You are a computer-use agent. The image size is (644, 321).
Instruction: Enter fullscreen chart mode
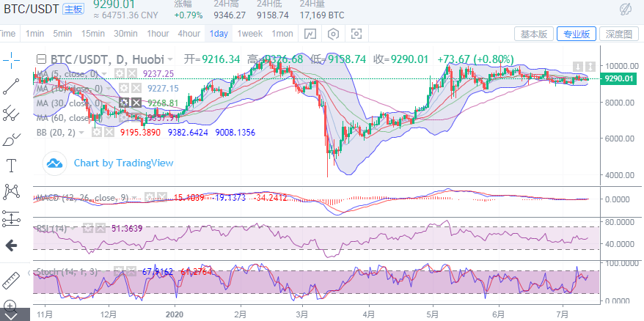[356, 34]
